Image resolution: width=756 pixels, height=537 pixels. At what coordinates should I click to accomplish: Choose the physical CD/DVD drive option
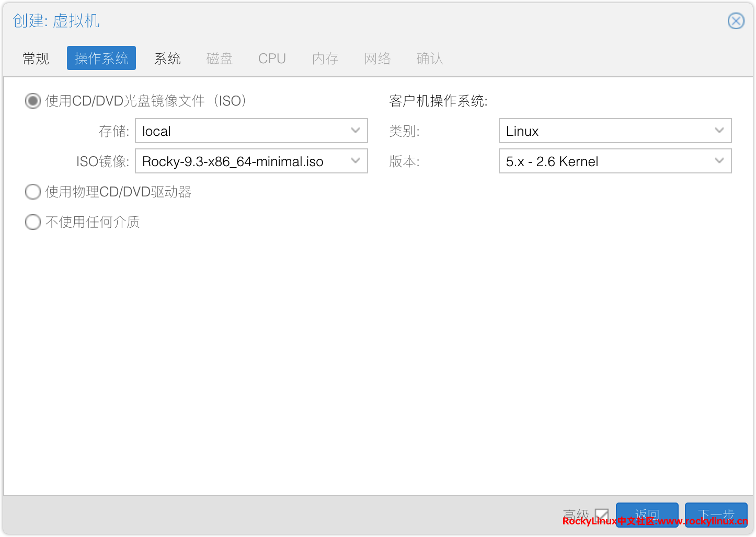coord(33,192)
